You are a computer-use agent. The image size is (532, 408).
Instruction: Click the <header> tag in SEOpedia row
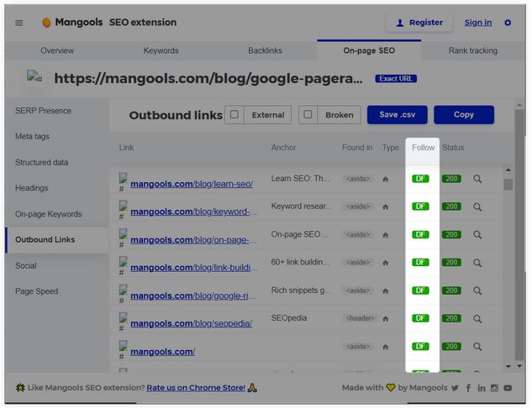[x=360, y=318]
